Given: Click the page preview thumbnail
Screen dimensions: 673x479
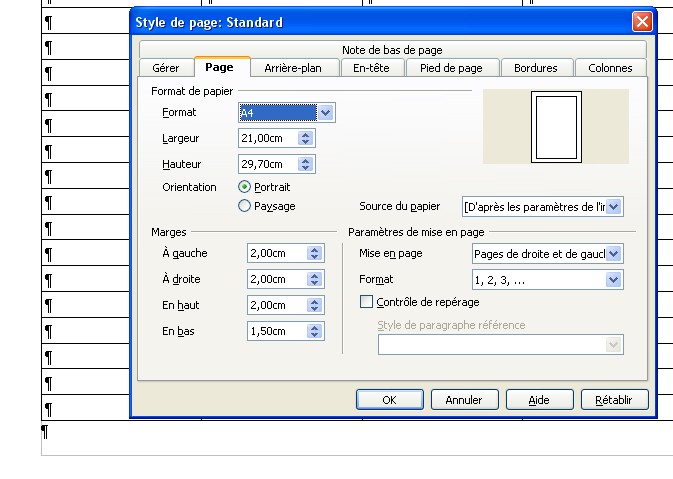Looking at the screenshot, I should click(556, 127).
